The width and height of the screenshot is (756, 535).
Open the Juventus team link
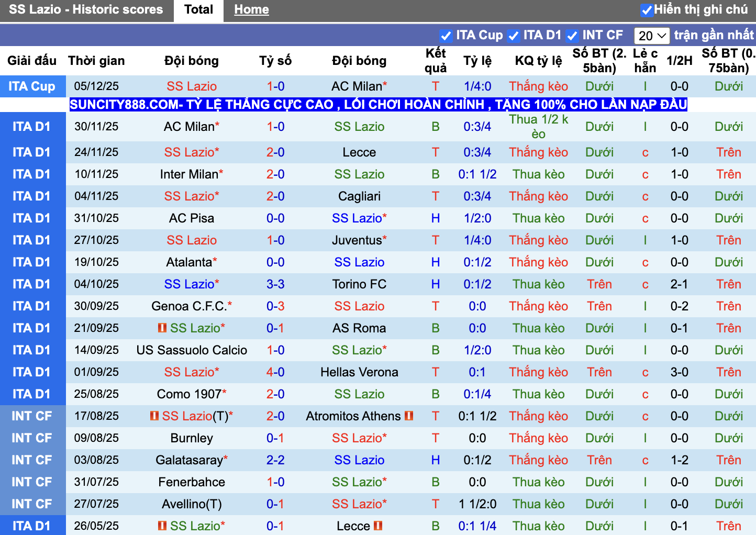click(357, 240)
